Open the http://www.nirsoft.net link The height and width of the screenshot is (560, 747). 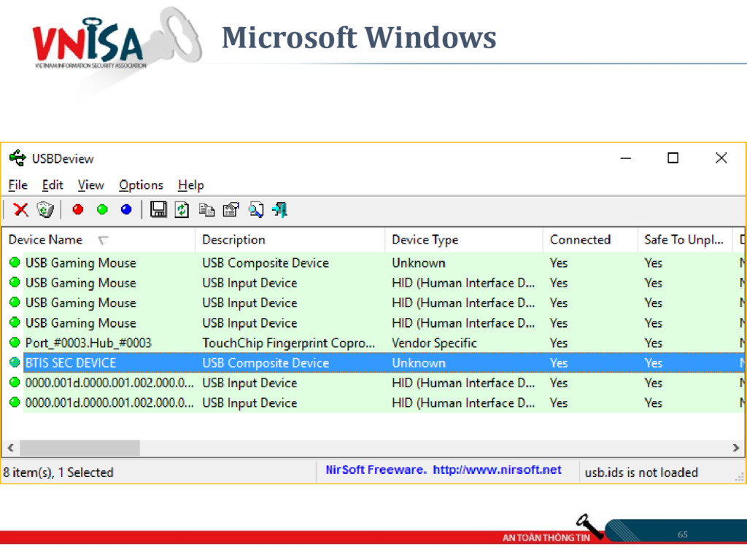[497, 470]
